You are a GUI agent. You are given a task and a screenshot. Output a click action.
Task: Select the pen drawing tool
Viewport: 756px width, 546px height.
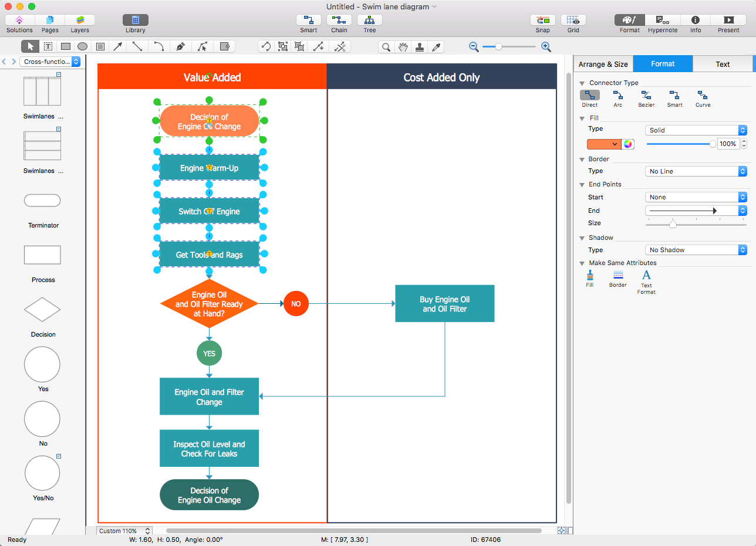181,46
